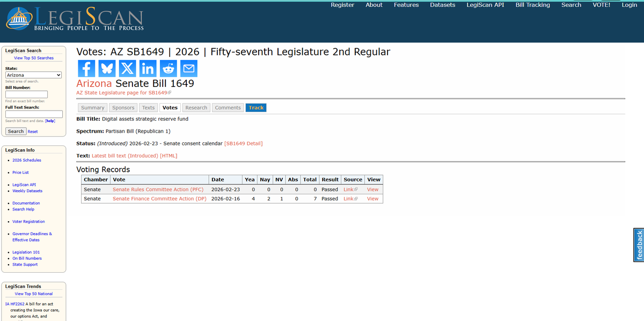Screen dimensions: 644x321
Task: Open the Research tab
Action: [x=196, y=108]
